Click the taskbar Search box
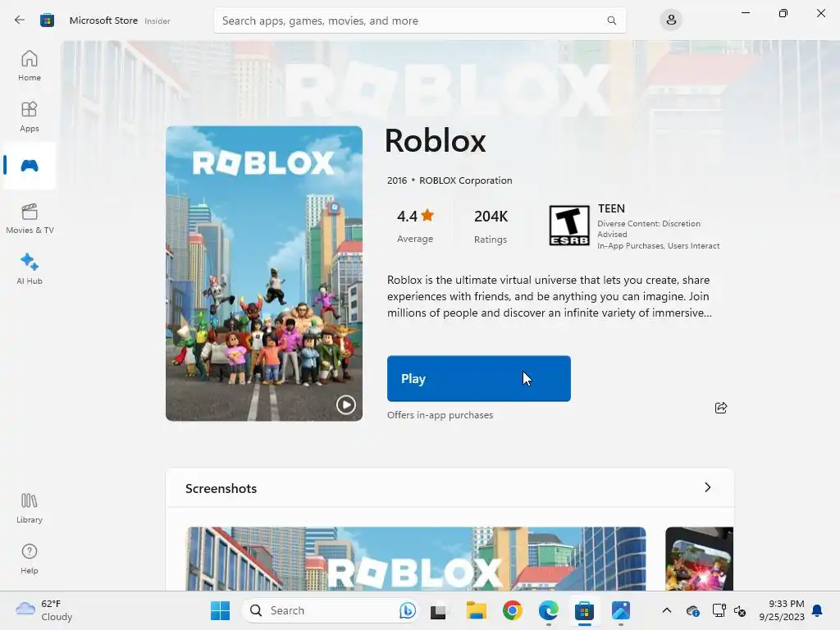The width and height of the screenshot is (840, 630). (331, 610)
